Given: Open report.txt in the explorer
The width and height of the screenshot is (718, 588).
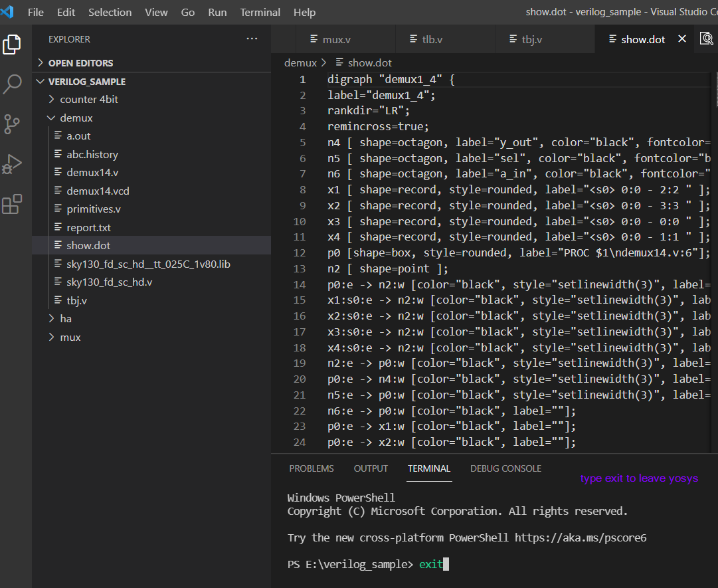Looking at the screenshot, I should 89,227.
